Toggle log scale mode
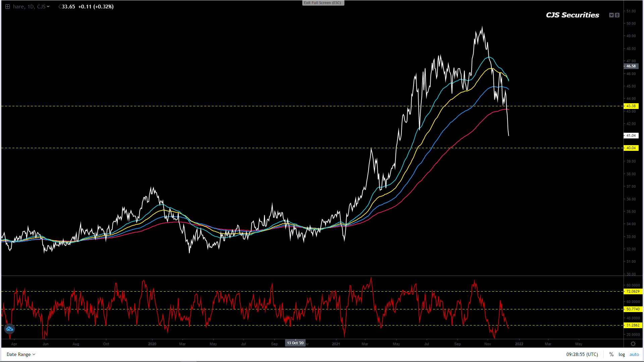Viewport: 644px width, 362px height. pyautogui.click(x=622, y=354)
